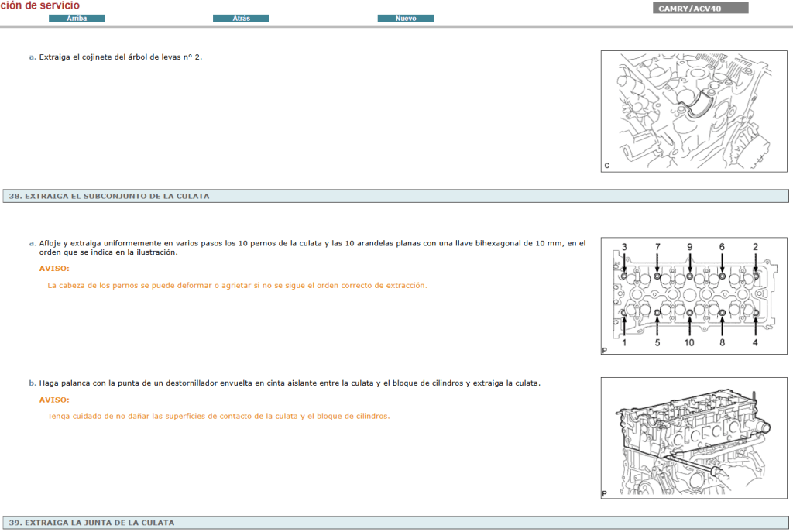Open the head bolt removal order diagram

pyautogui.click(x=693, y=296)
